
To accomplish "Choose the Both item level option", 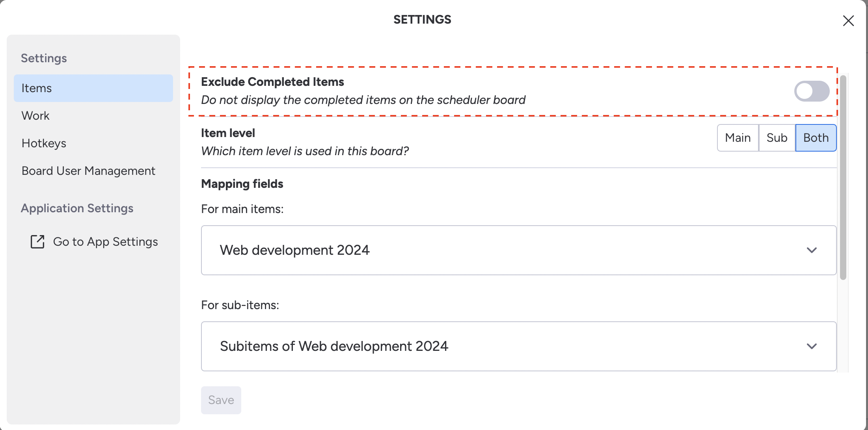I will 816,138.
